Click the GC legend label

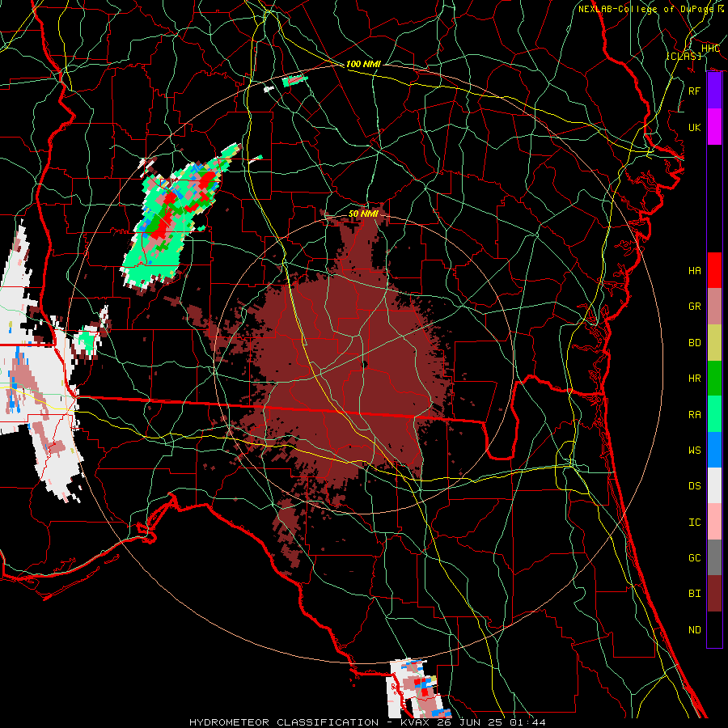point(694,558)
